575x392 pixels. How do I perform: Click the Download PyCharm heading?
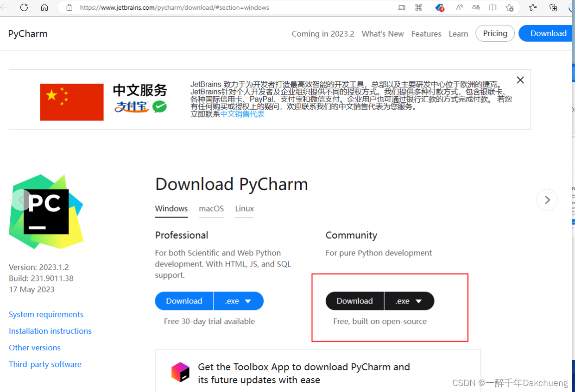coord(232,184)
